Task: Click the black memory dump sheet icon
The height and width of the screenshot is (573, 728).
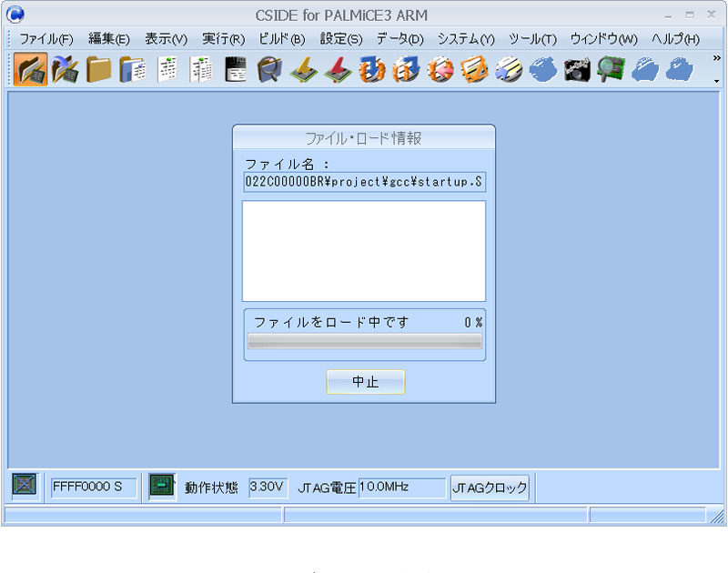Action: tap(236, 69)
